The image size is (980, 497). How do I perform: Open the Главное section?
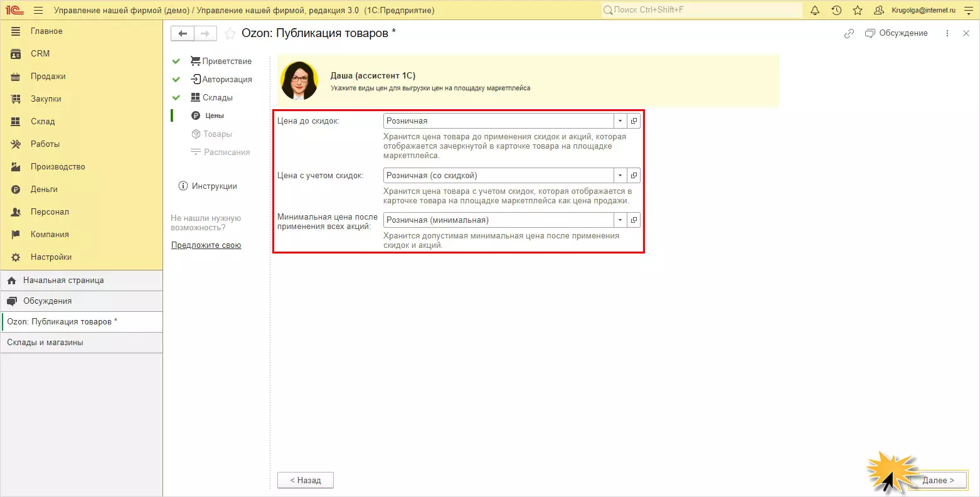coord(82,31)
